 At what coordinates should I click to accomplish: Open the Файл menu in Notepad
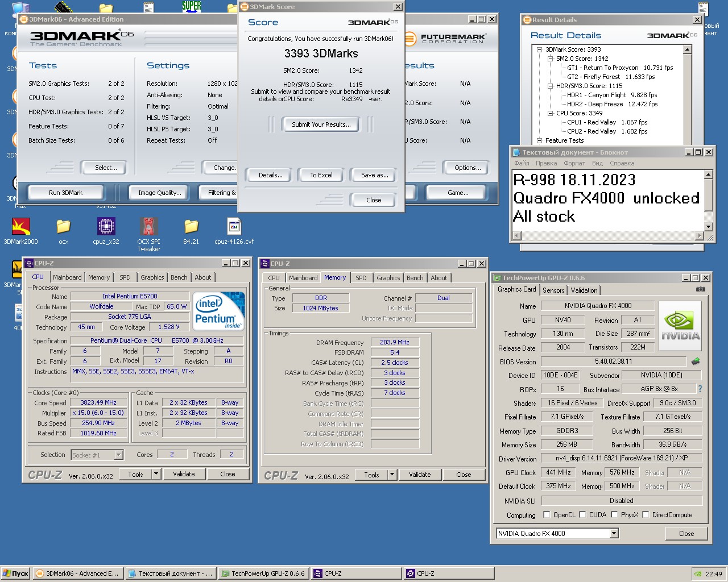(x=522, y=163)
